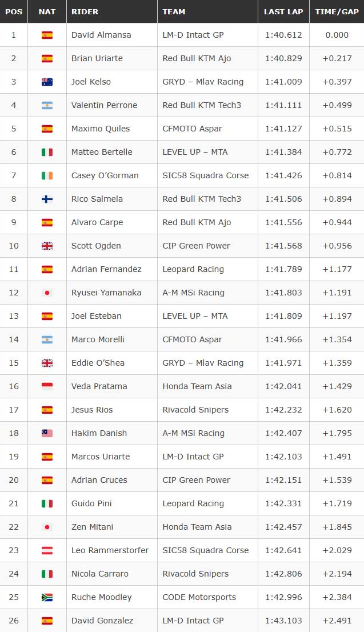Screen dimensions: 364x632
Task: Click British flag next to Scott Ogden
Action: point(47,246)
